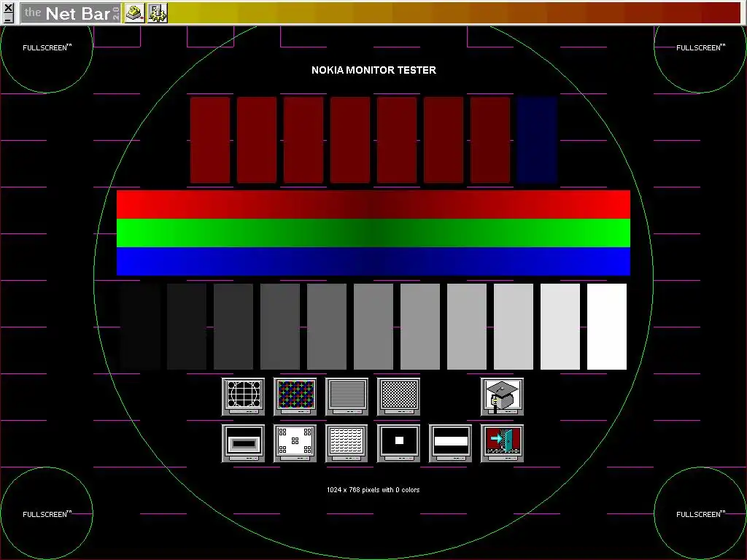Open the Geometry test with circle grid icon

click(x=243, y=396)
